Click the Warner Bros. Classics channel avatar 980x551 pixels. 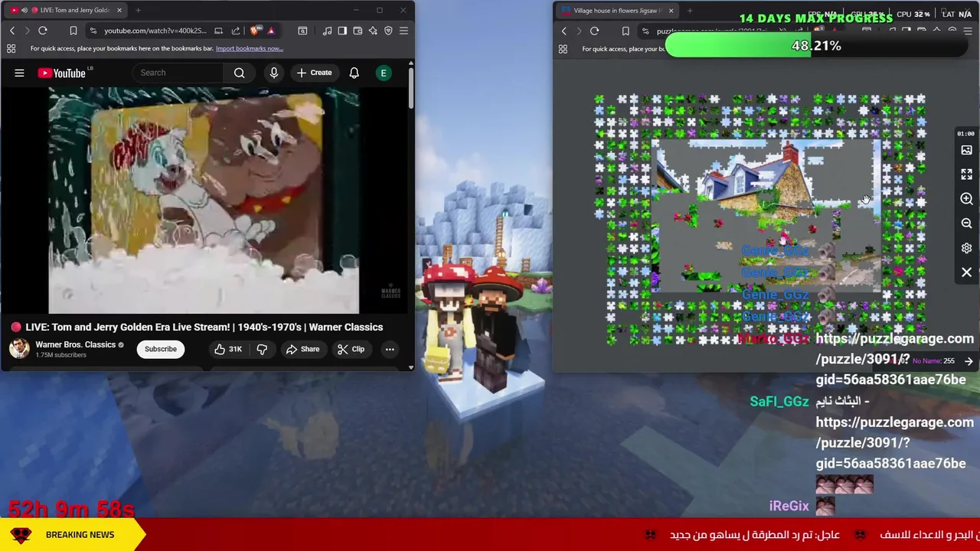click(x=19, y=349)
